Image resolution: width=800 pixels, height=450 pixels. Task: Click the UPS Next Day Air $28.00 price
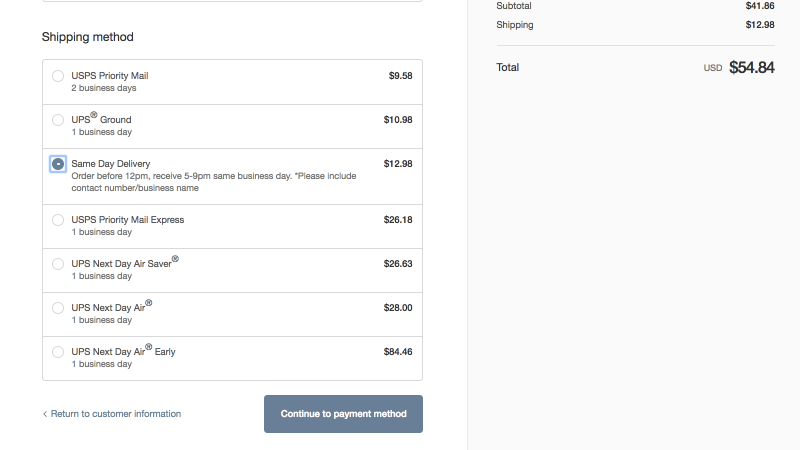tap(398, 308)
